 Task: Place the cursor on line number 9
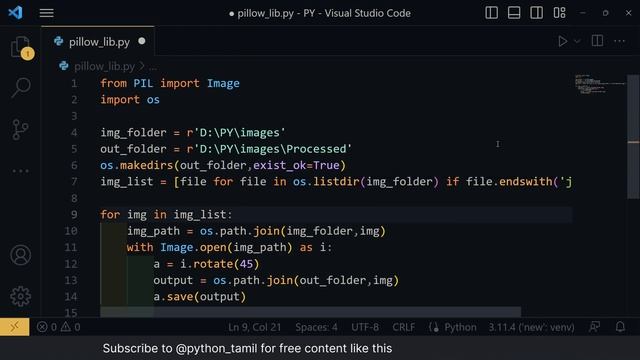click(73, 215)
